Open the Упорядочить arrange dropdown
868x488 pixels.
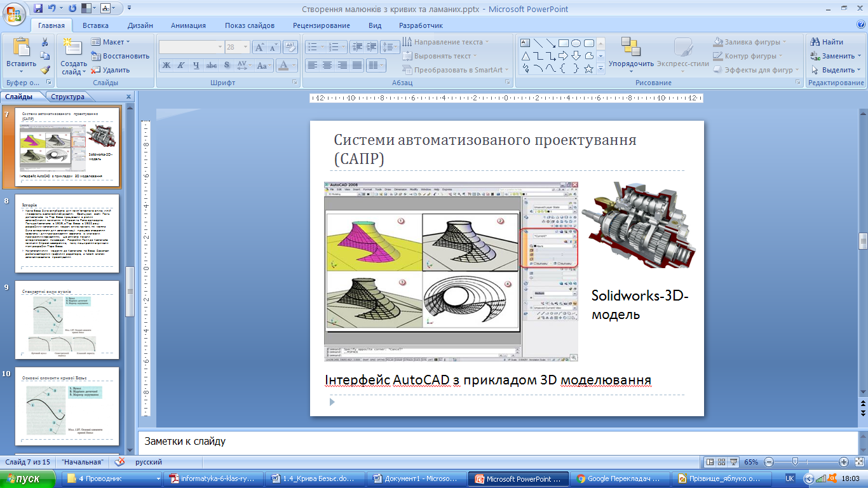click(631, 53)
